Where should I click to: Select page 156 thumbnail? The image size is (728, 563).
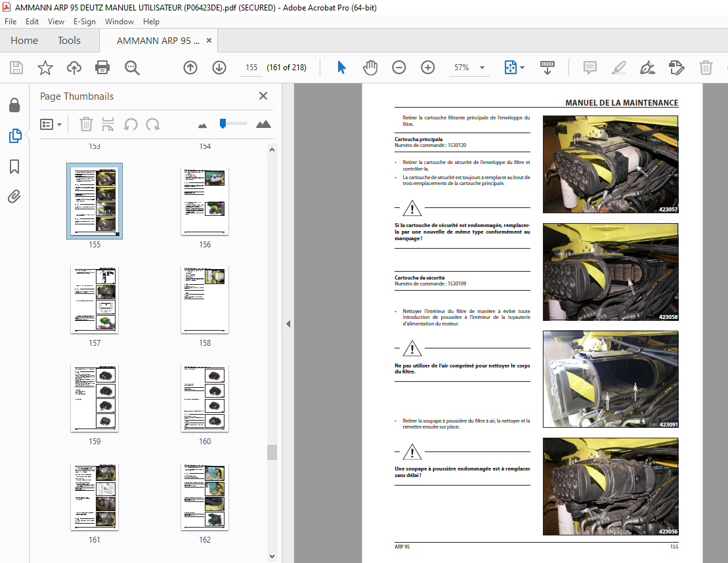[205, 201]
